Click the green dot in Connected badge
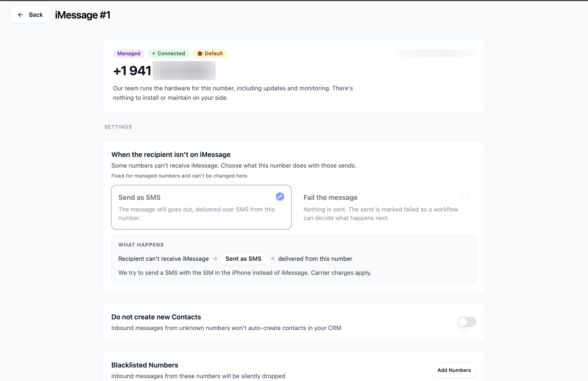Screen dimensions: 588x381 [154, 54]
